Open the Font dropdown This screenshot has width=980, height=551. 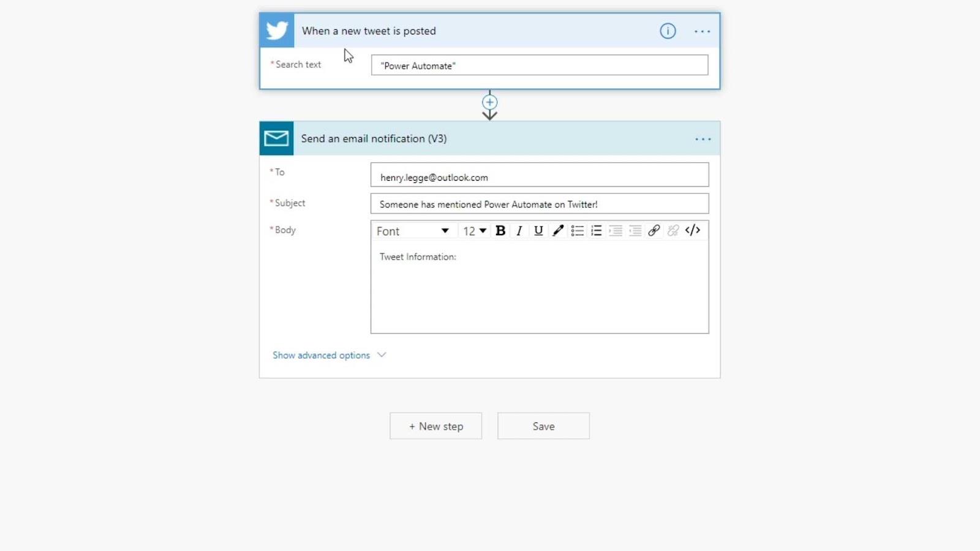pyautogui.click(x=413, y=231)
